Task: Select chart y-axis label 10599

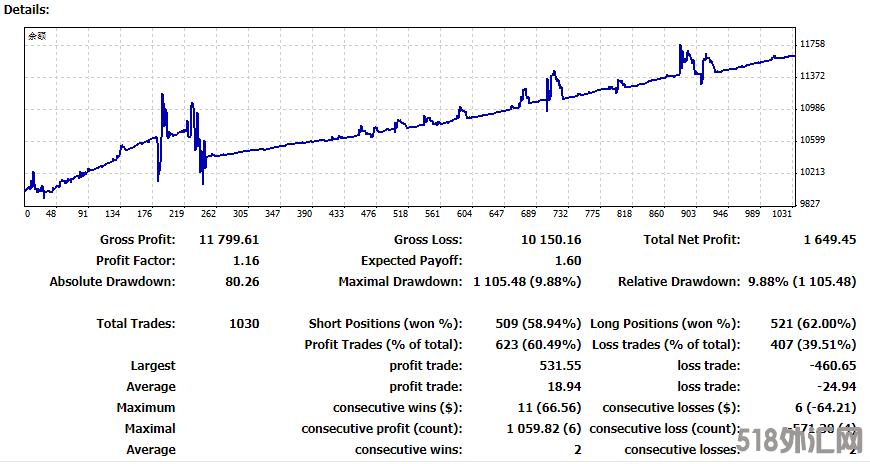Action: point(812,140)
